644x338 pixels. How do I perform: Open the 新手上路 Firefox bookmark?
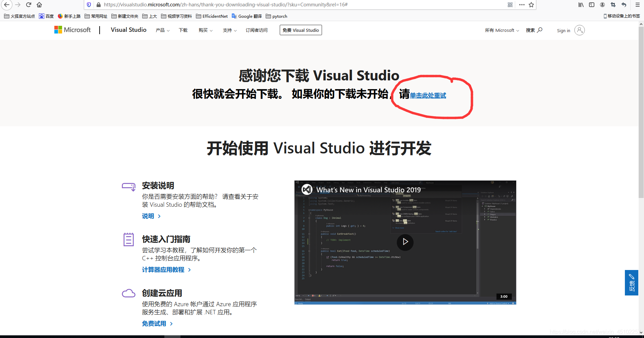point(69,16)
